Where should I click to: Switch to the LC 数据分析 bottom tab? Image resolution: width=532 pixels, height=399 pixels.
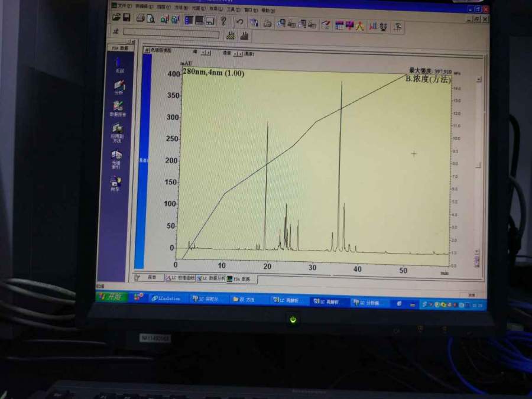coord(211,278)
